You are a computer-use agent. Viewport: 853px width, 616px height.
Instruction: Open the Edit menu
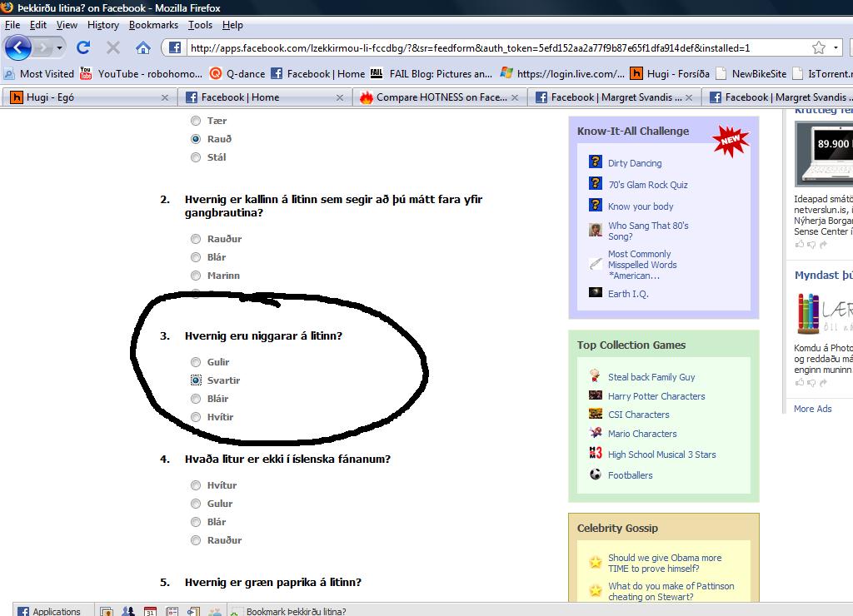37,25
